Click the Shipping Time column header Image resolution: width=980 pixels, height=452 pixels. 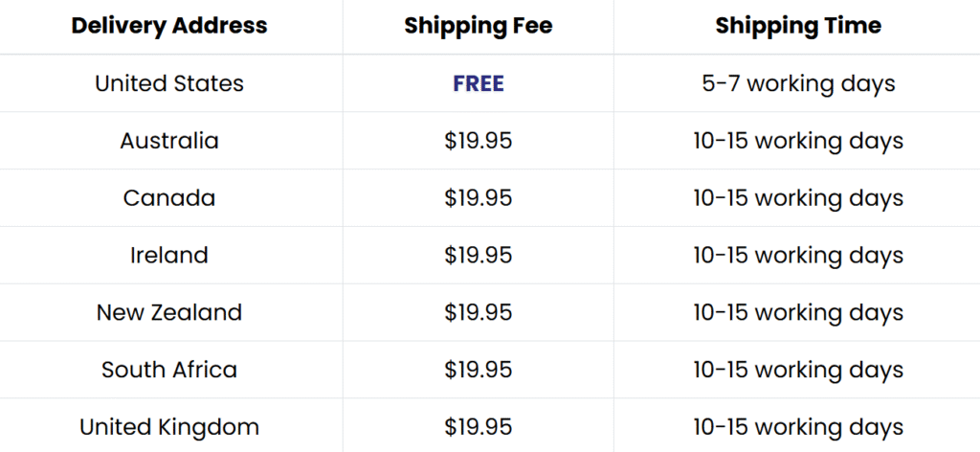click(x=798, y=26)
